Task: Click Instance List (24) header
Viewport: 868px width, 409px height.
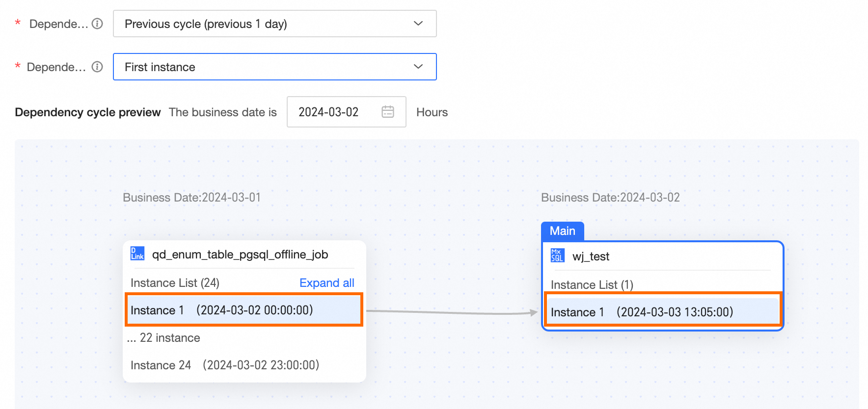Action: [175, 283]
